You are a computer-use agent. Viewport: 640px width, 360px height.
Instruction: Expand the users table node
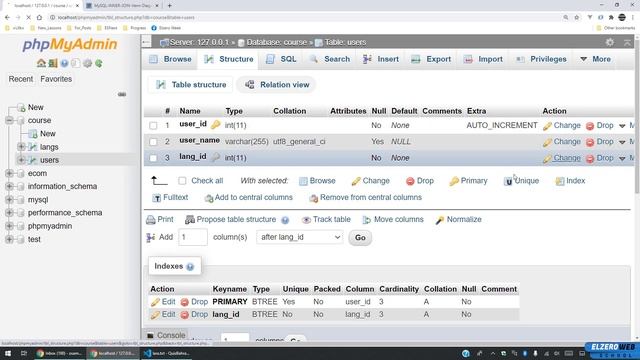pos(21,160)
